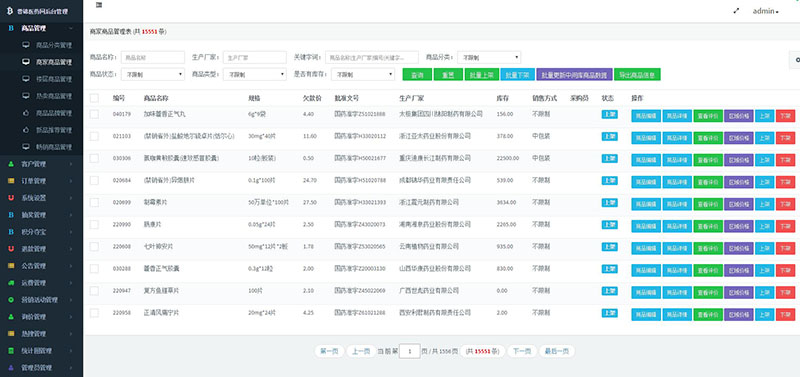Tick the checkbox for product 040179
Image resolution: width=800 pixels, height=377 pixels.
tap(94, 114)
